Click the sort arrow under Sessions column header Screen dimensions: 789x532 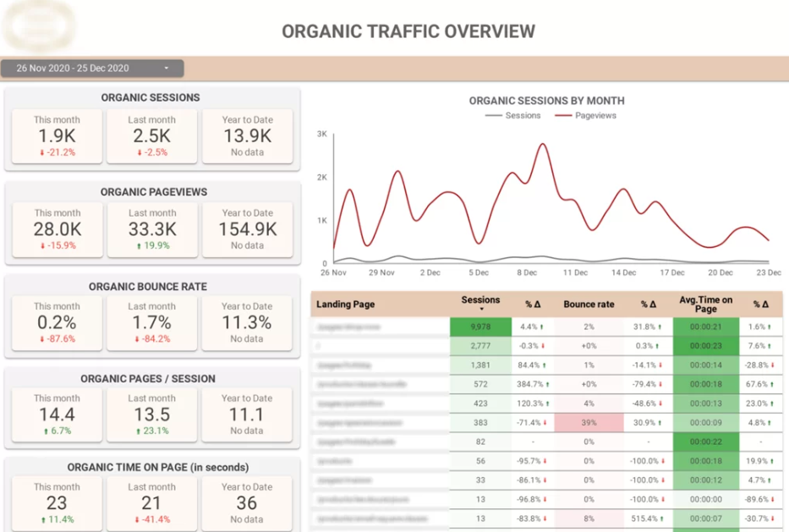(x=480, y=310)
